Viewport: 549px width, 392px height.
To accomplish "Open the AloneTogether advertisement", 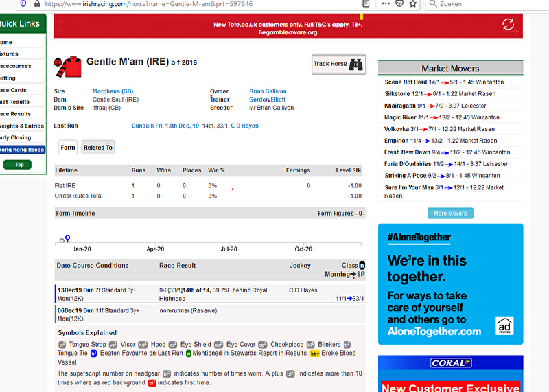I will click(x=450, y=284).
